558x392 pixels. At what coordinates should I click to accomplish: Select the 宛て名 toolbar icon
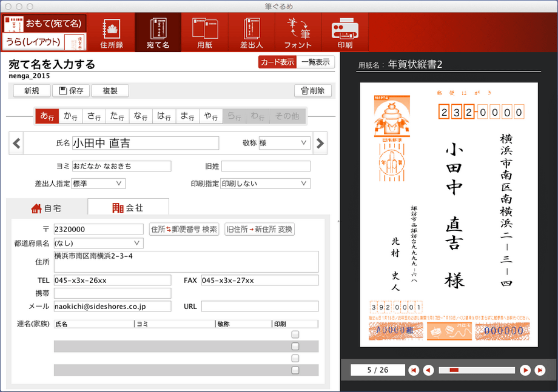pos(158,32)
